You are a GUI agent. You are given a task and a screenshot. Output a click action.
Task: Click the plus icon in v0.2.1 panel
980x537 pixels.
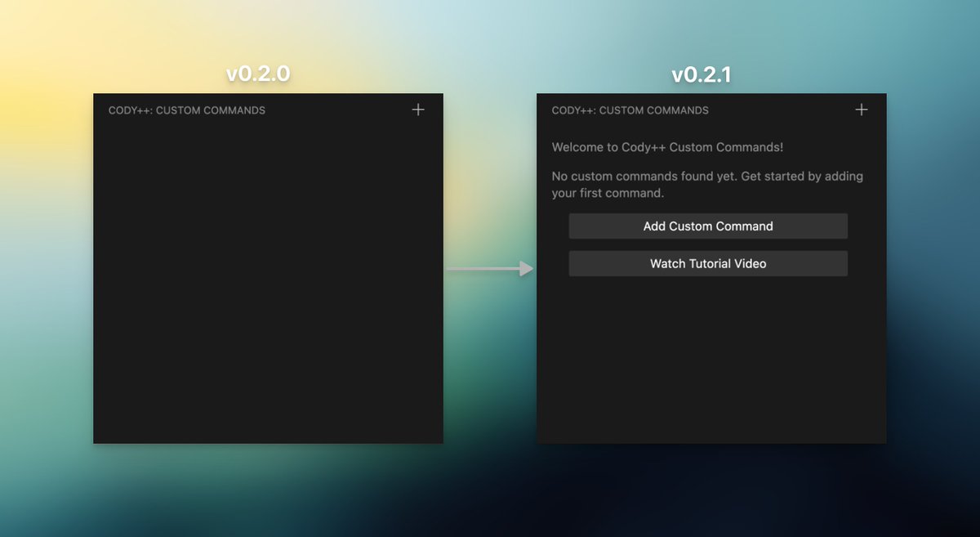coord(862,110)
